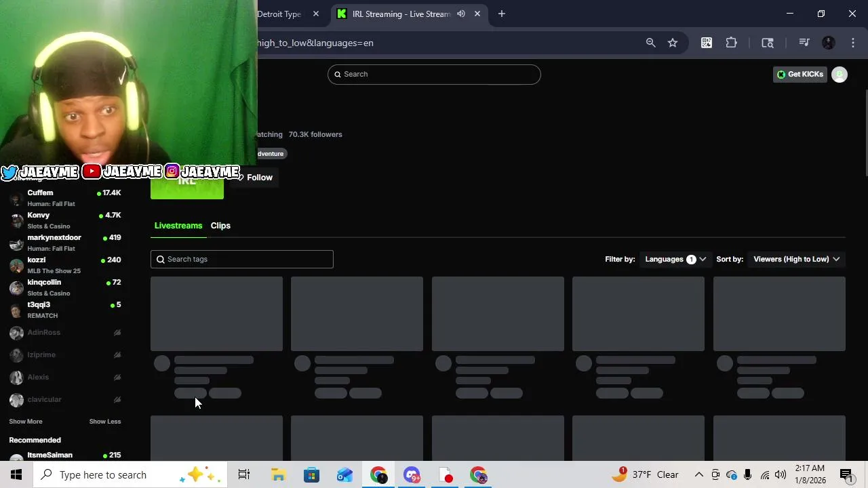Open Outlook from taskbar
Screen dimensions: 868x488
[x=344, y=474]
